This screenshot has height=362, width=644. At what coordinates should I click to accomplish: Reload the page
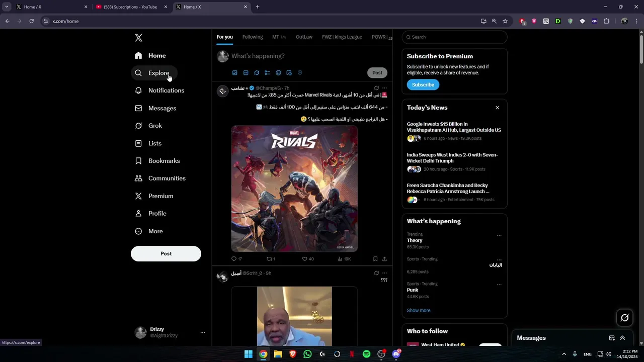(31, 21)
